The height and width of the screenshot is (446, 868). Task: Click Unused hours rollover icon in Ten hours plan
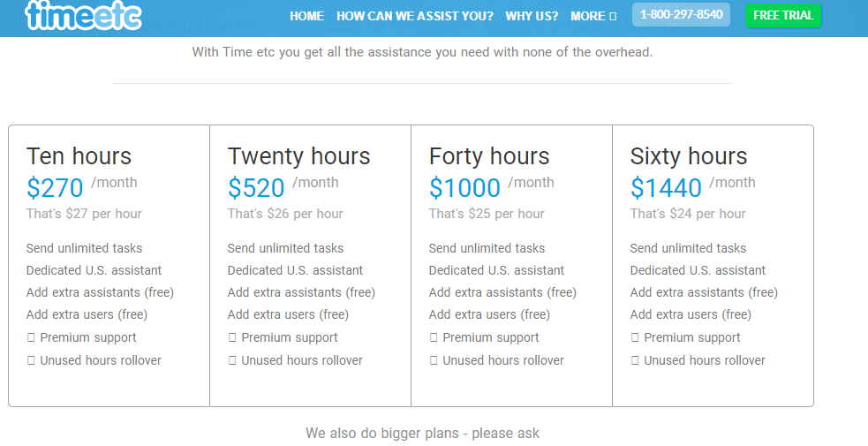pos(31,360)
